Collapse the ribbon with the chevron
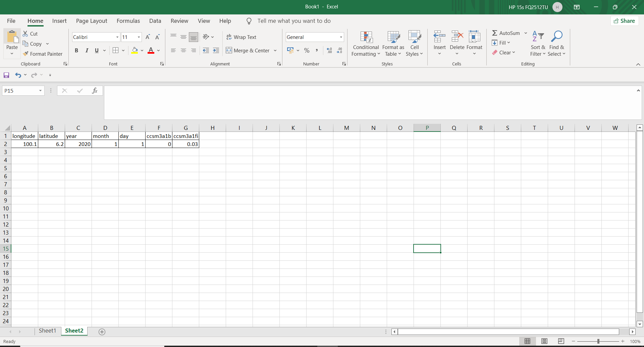644x347 pixels. pyautogui.click(x=638, y=64)
